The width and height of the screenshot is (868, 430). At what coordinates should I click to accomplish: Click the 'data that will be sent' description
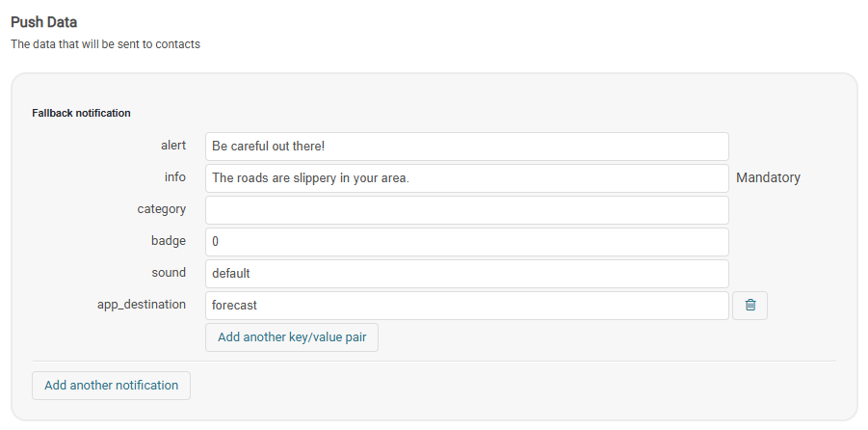pos(105,44)
